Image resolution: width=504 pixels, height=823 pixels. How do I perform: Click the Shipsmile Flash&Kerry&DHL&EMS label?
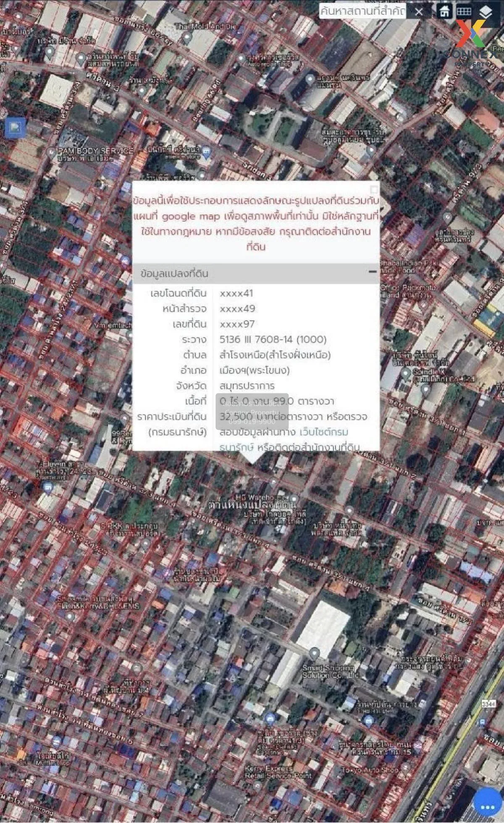click(x=97, y=602)
